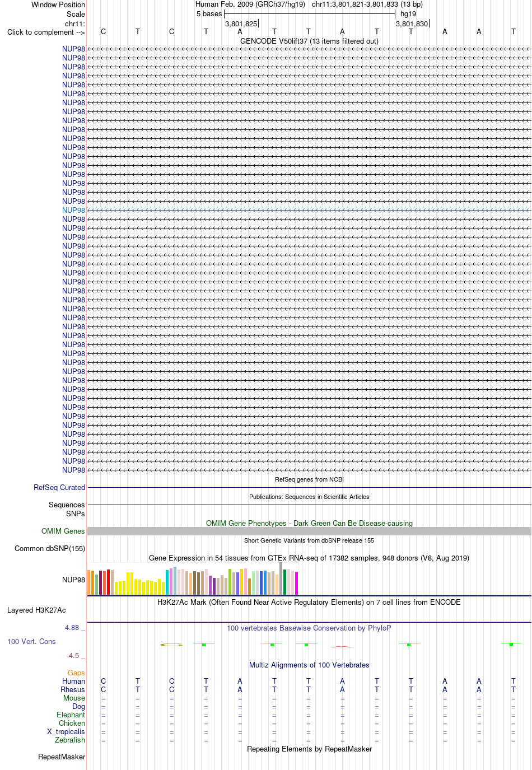Click the NUP98 label beside the GTEx bar chart
Screen dimensions: 532x770
73,580
